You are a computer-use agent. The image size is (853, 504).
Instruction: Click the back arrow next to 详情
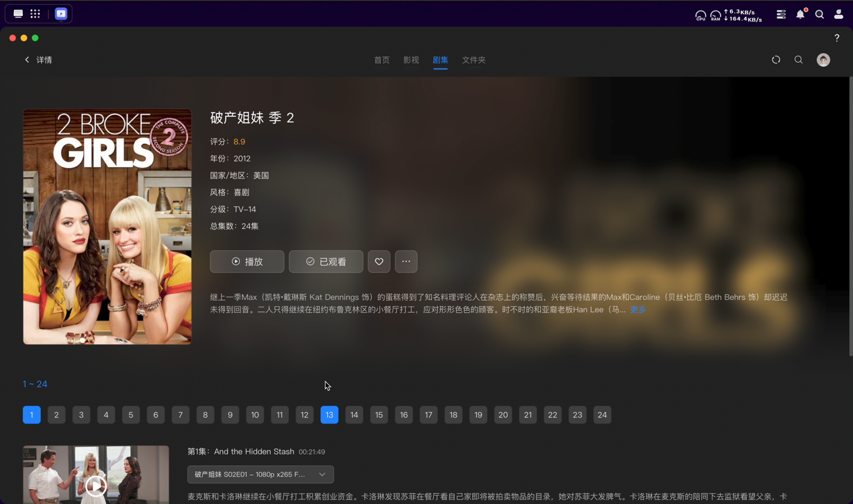pyautogui.click(x=27, y=60)
